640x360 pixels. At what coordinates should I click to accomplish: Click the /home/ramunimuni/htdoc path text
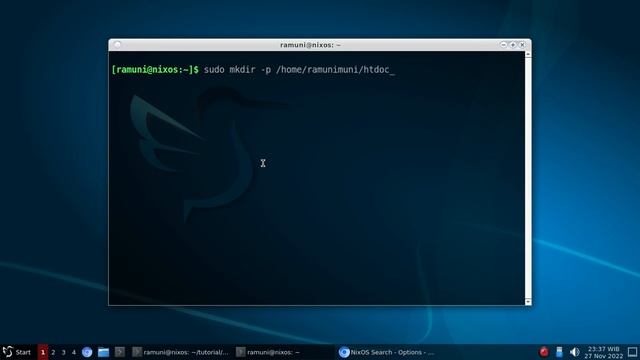(333, 70)
